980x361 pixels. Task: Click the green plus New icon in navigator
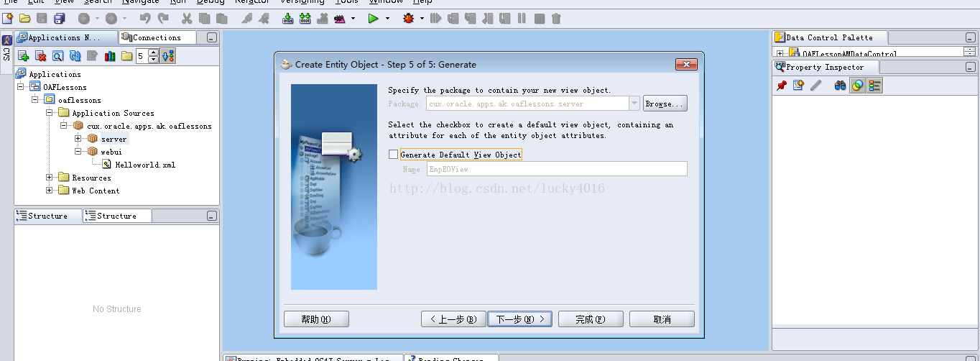tap(23, 55)
